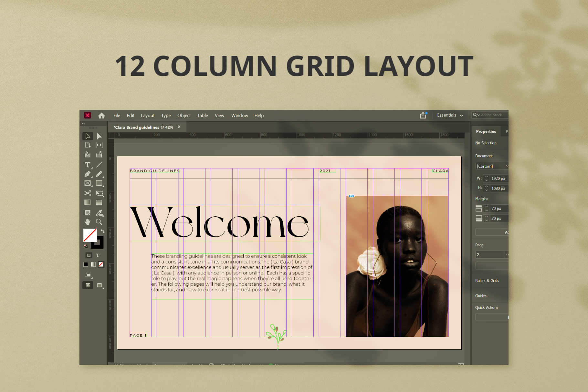The height and width of the screenshot is (392, 588).
Task: Toggle formatting affects text button
Action: [x=98, y=255]
